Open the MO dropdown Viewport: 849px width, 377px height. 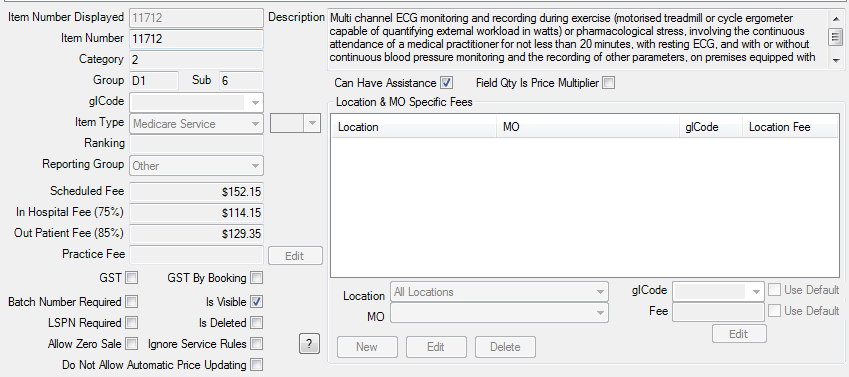[x=499, y=313]
